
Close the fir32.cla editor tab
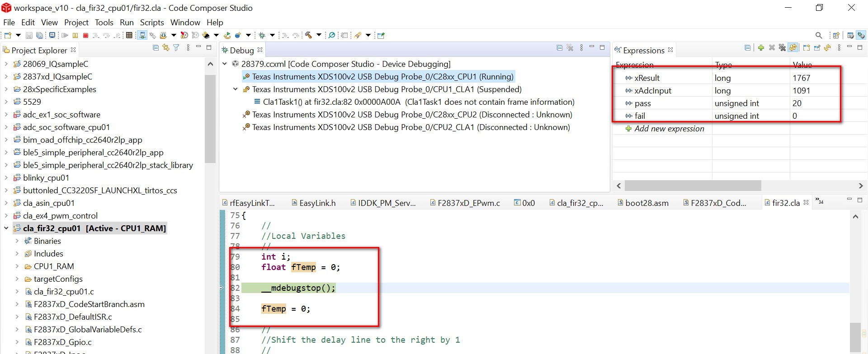tap(806, 202)
